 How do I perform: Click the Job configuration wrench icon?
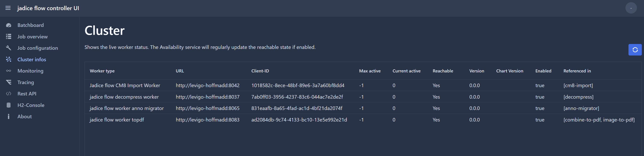click(x=8, y=48)
